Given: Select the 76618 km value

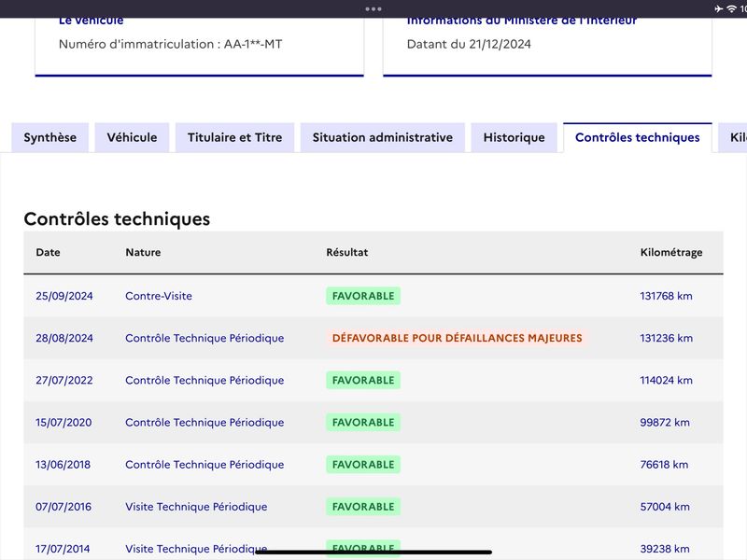Looking at the screenshot, I should [664, 464].
